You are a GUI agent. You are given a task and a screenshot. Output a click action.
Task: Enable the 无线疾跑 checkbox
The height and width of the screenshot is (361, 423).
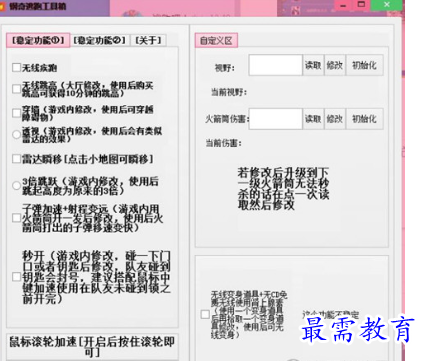pyautogui.click(x=16, y=68)
